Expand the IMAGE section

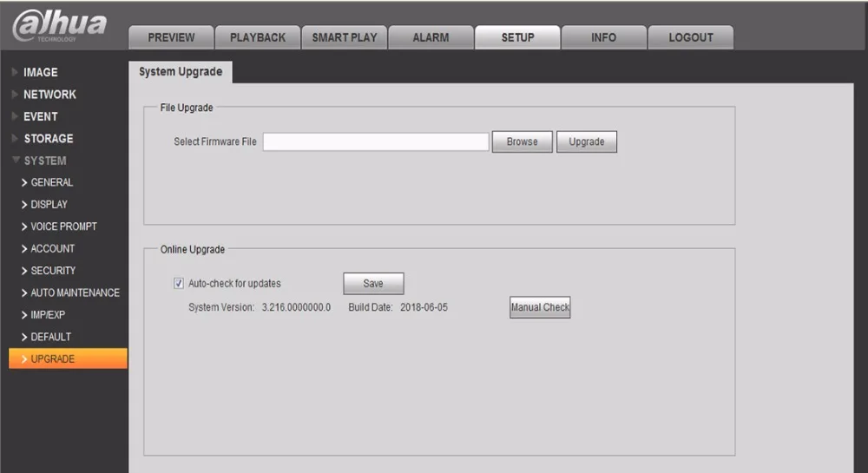pyautogui.click(x=40, y=73)
